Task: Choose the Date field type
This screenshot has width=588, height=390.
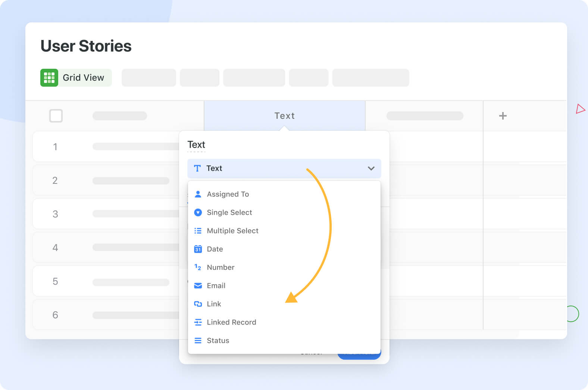Action: coord(284,249)
